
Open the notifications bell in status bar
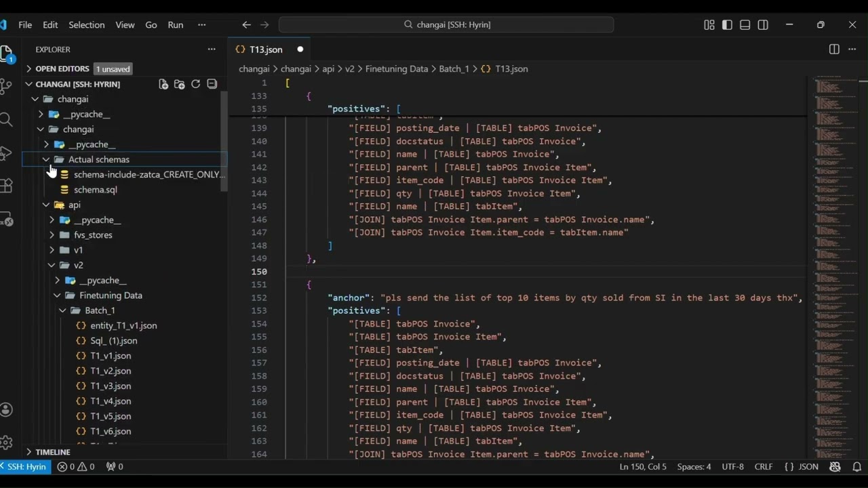[x=856, y=466]
